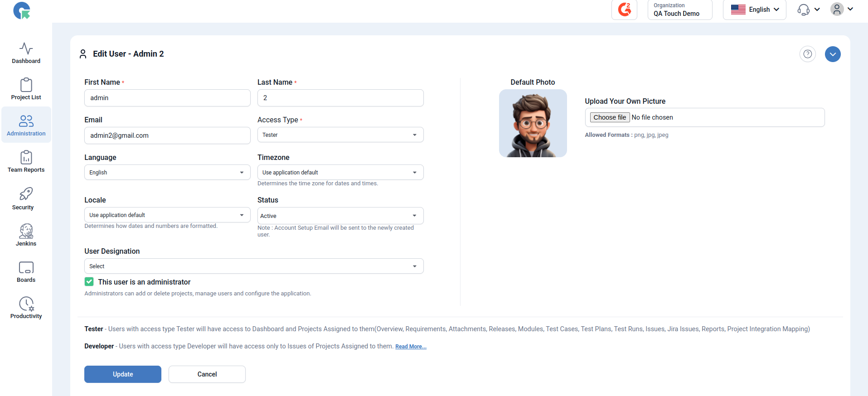Open the Timezone dropdown
The image size is (868, 396).
tap(340, 173)
